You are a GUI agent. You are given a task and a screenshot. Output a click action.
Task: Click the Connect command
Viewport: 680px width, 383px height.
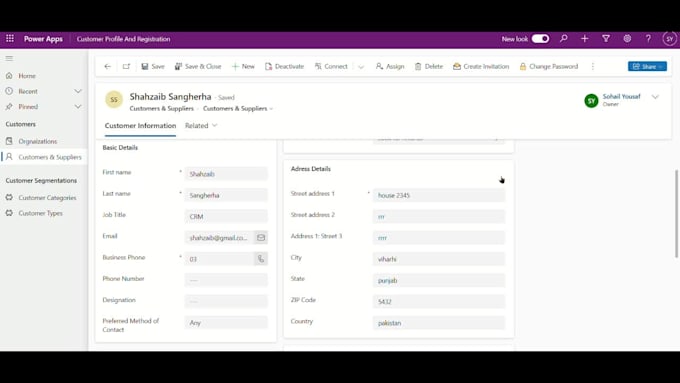pyautogui.click(x=331, y=66)
